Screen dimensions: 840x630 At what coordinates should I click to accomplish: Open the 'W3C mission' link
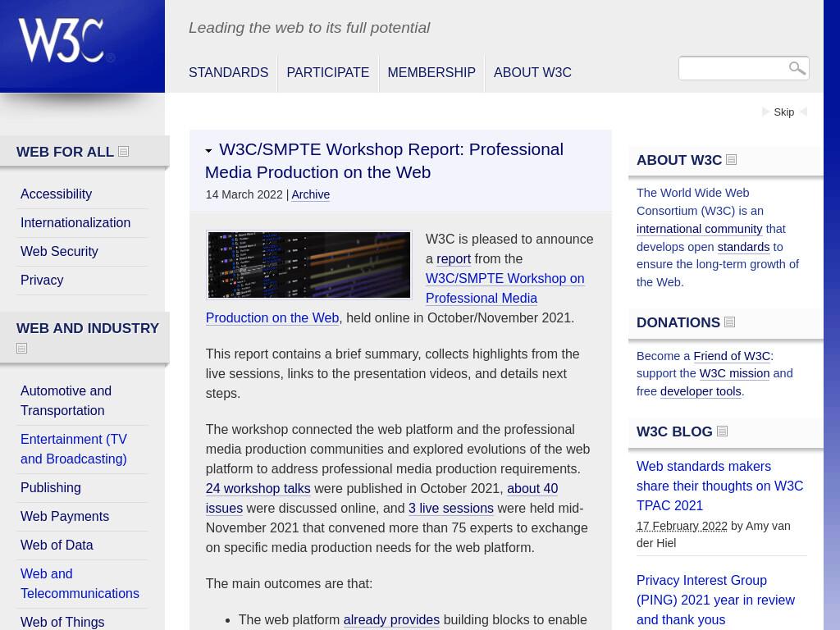(734, 373)
